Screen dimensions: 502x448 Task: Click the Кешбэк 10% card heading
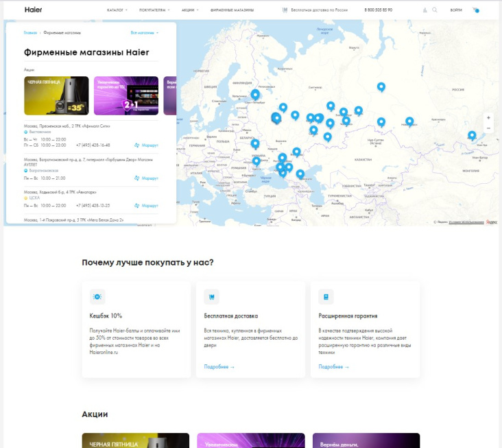(106, 316)
